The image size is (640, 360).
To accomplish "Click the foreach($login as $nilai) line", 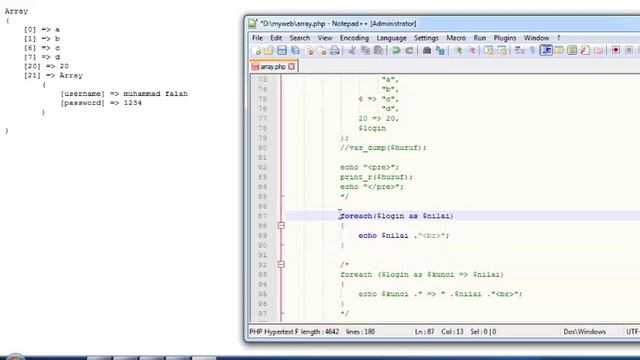I will click(397, 216).
